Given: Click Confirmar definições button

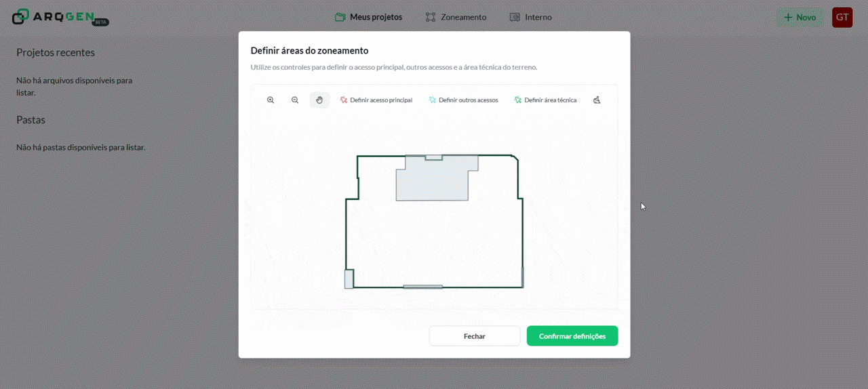Looking at the screenshot, I should (572, 336).
